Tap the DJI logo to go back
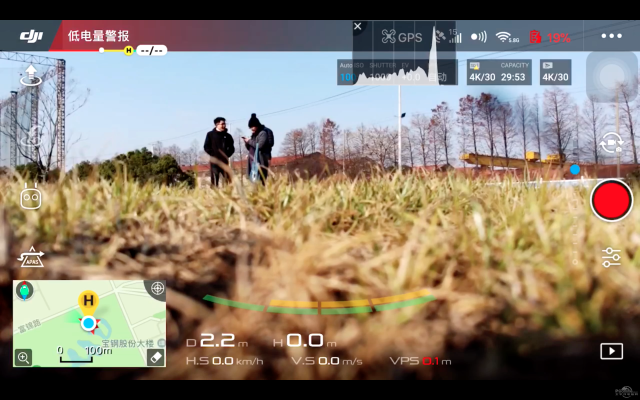The width and height of the screenshot is (640, 400). point(31,37)
